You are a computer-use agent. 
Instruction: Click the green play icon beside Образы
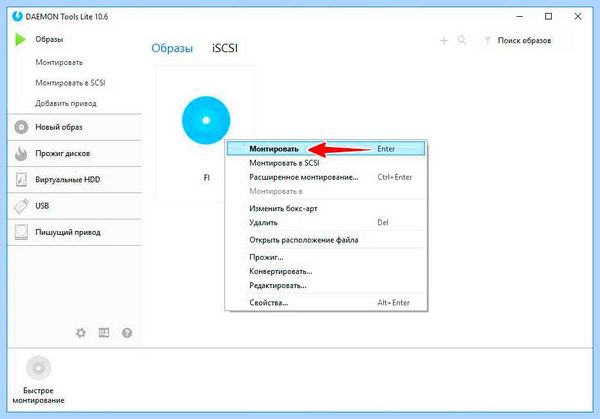pyautogui.click(x=20, y=39)
